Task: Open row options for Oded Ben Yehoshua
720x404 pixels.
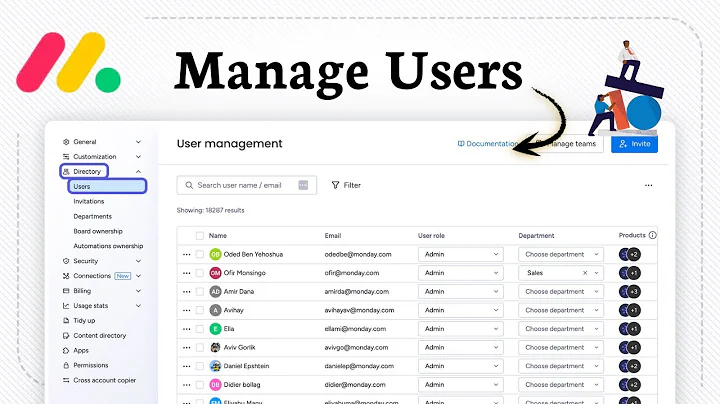Action: (186, 254)
